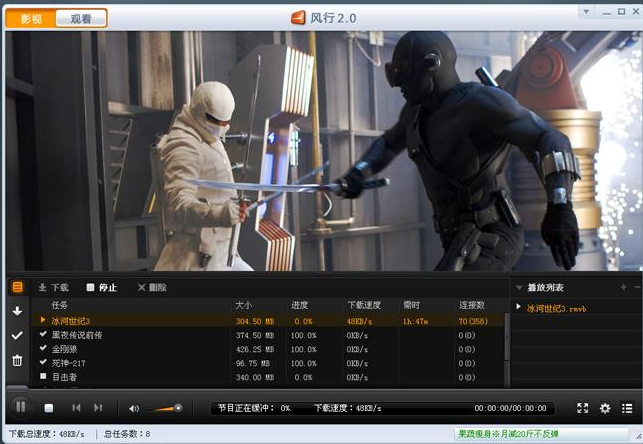This screenshot has height=444, width=643.
Task: Click the 00:00:00/00:00:00 time display
Action: (x=510, y=408)
